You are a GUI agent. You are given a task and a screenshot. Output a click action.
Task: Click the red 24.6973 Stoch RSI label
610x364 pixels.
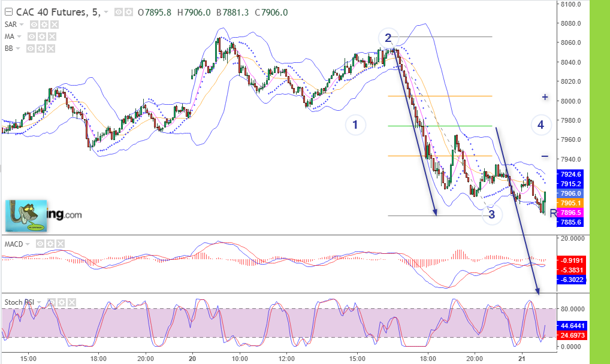click(x=571, y=335)
